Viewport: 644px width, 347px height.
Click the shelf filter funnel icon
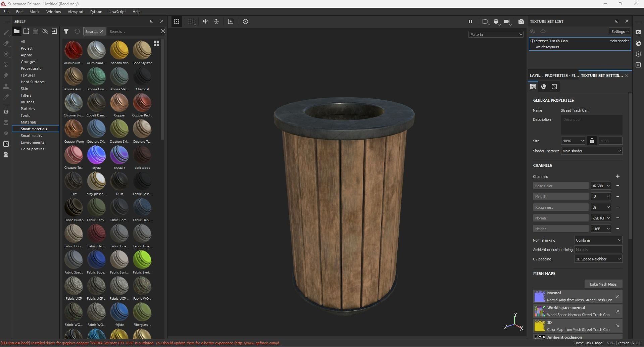[x=66, y=31]
